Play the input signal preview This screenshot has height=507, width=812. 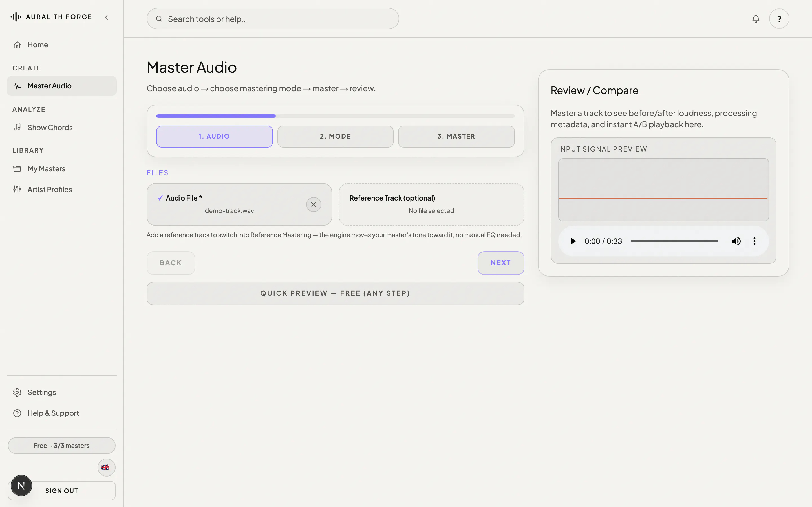coord(573,241)
